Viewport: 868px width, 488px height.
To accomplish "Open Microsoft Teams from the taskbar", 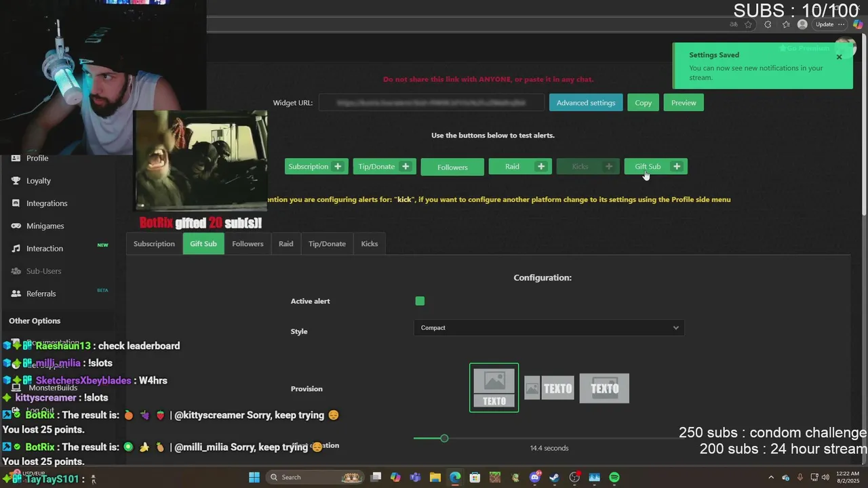I will click(415, 477).
